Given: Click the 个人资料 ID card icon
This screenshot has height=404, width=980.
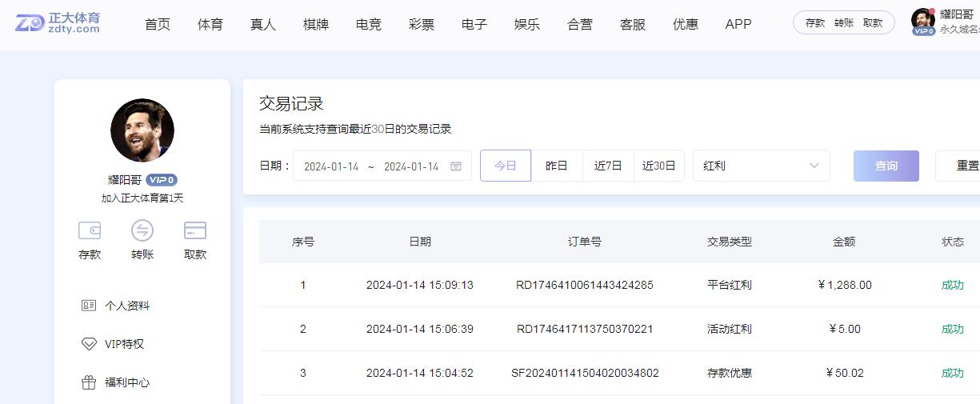Looking at the screenshot, I should [89, 306].
